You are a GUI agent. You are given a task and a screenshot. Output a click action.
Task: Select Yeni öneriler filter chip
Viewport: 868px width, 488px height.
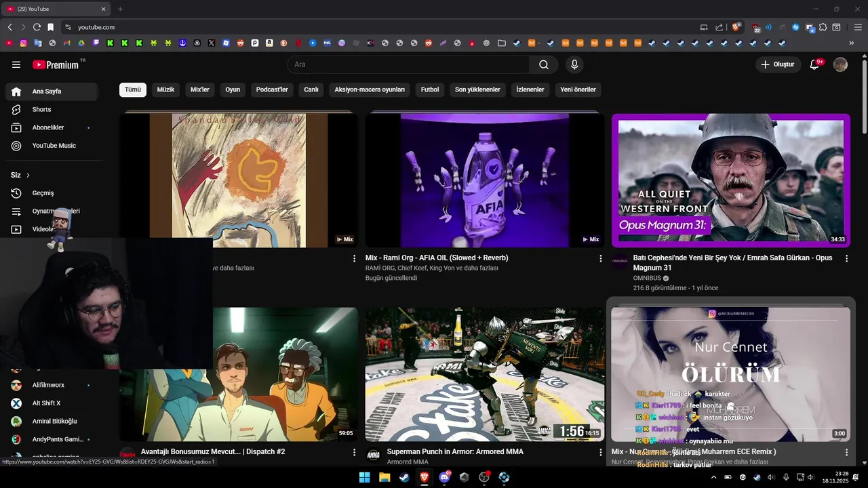click(x=578, y=89)
